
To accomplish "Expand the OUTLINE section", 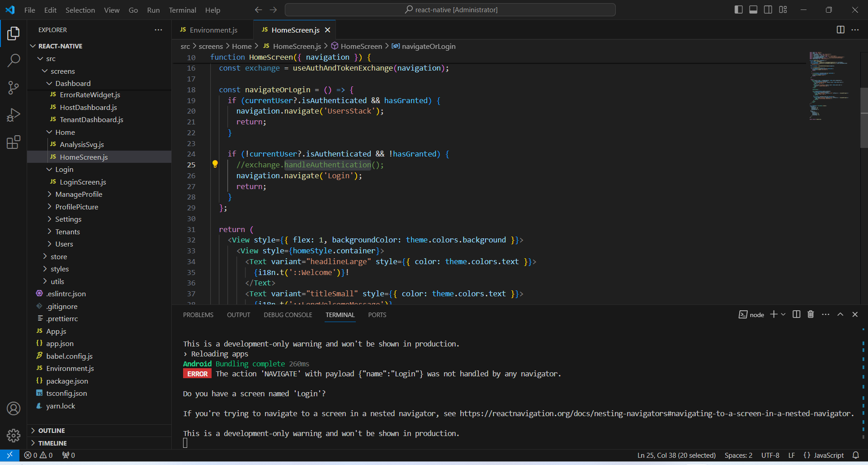I will [x=52, y=431].
